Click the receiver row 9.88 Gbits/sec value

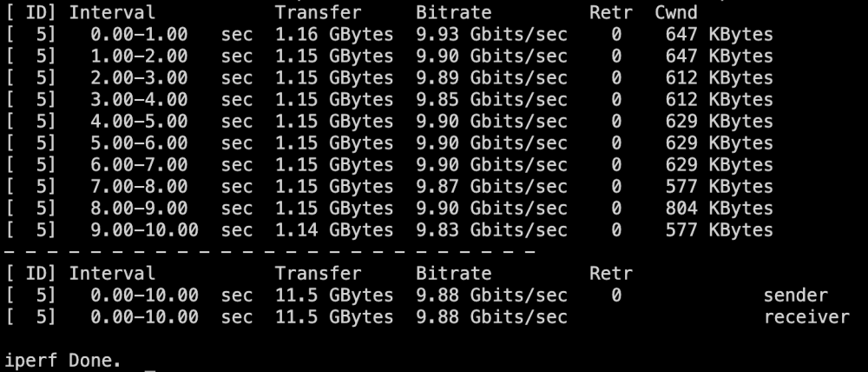(491, 317)
